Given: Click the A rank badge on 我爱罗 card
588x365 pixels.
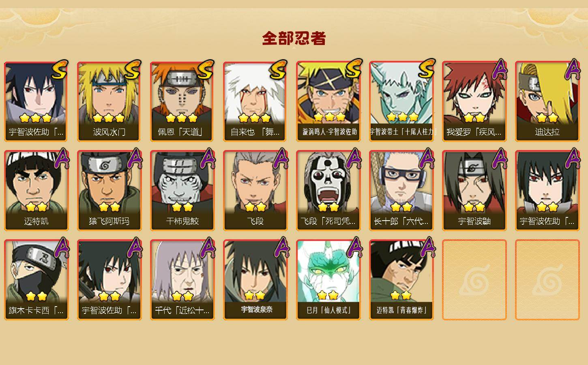Looking at the screenshot, I should [500, 69].
